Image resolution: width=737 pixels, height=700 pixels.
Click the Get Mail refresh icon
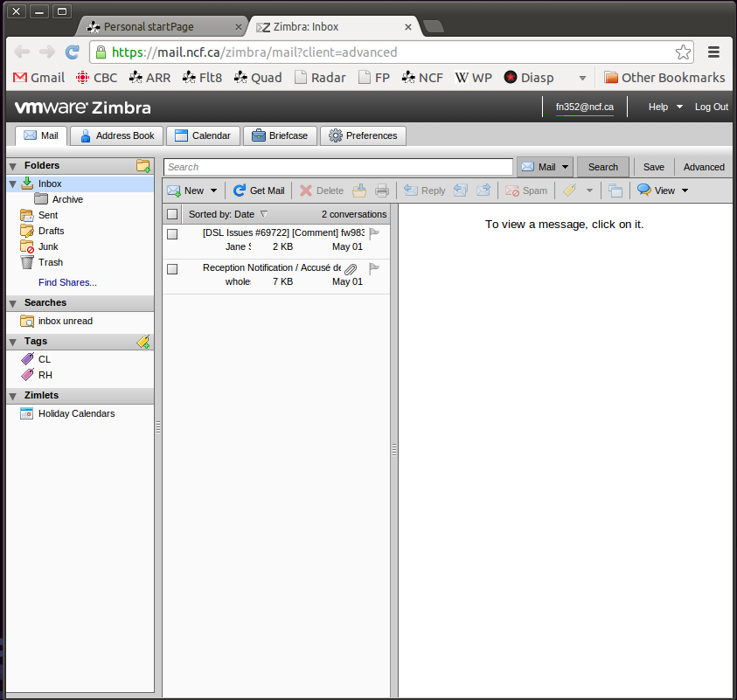[x=240, y=191]
